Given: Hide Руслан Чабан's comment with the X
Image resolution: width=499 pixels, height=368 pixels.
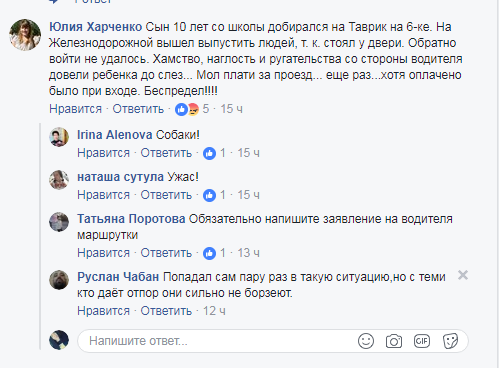Looking at the screenshot, I should (x=463, y=275).
